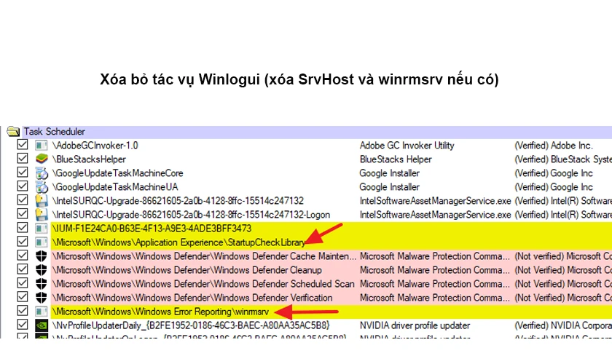
Task: Click the GoogleUpdateTaskMachineUA installer icon
Action: point(41,187)
